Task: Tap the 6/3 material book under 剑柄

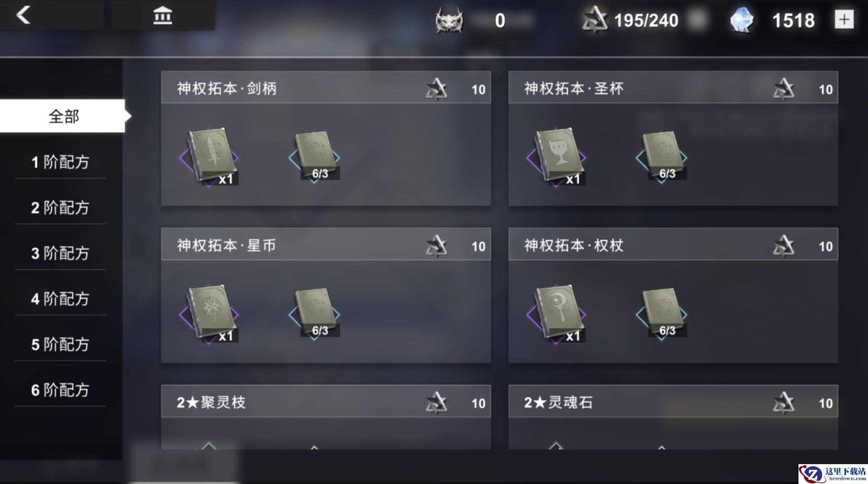Action: [x=315, y=156]
